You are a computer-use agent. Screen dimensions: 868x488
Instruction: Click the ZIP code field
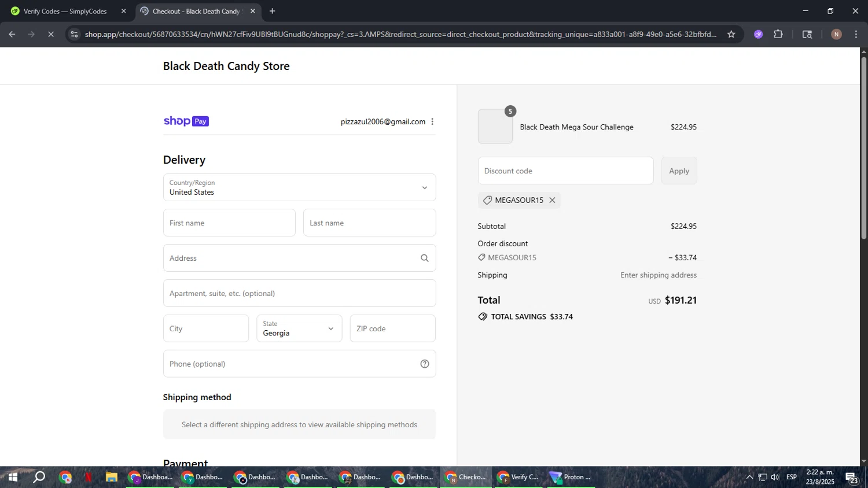click(392, 328)
